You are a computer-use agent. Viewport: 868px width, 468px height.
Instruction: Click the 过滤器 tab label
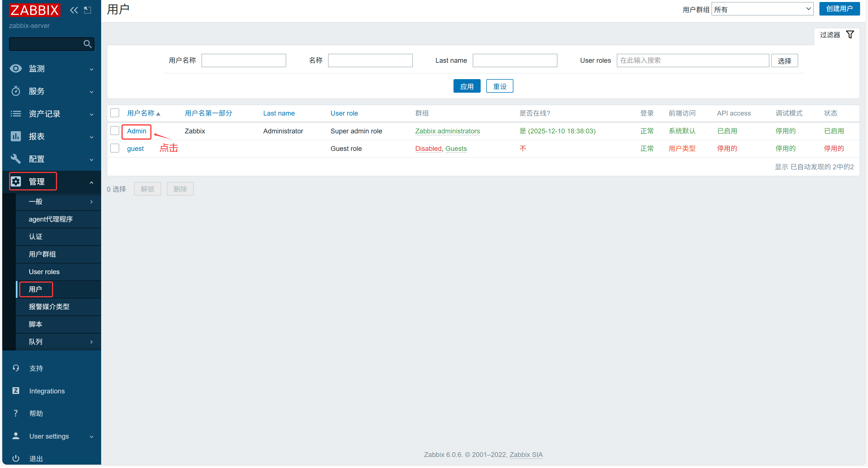point(830,35)
